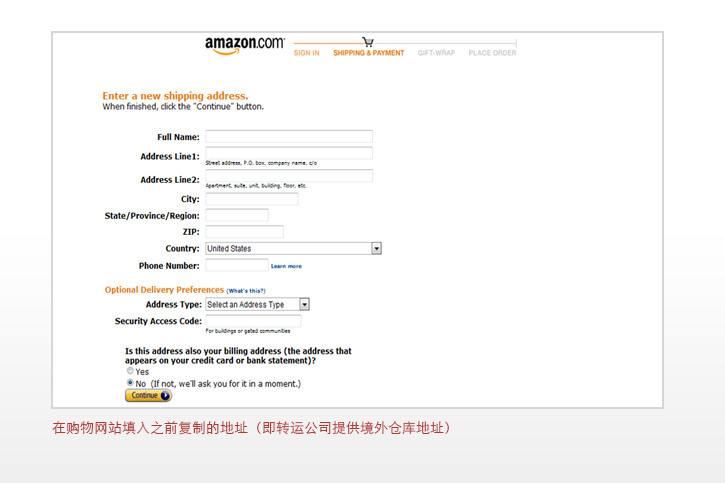Select the State/Province/Region input box

236,215
